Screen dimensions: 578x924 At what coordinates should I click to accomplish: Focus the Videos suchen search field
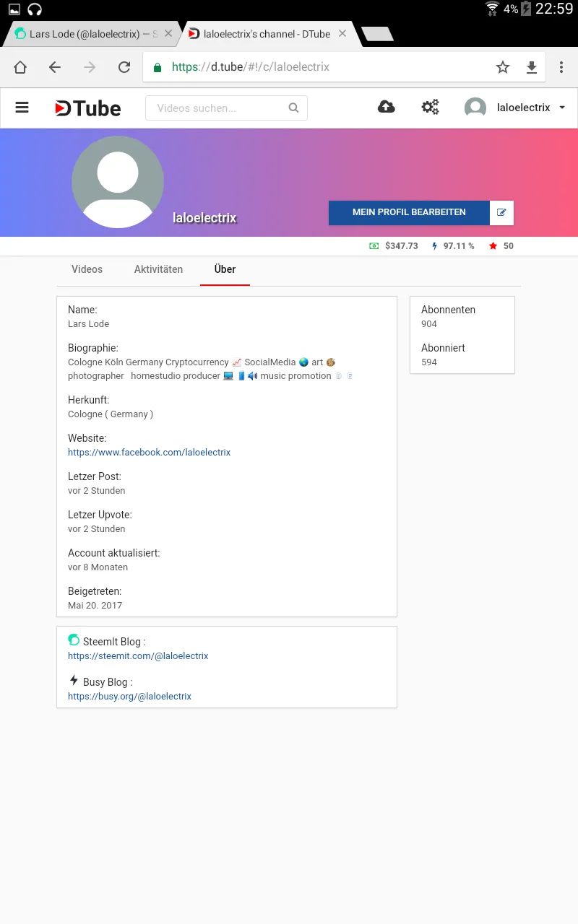tap(226, 108)
